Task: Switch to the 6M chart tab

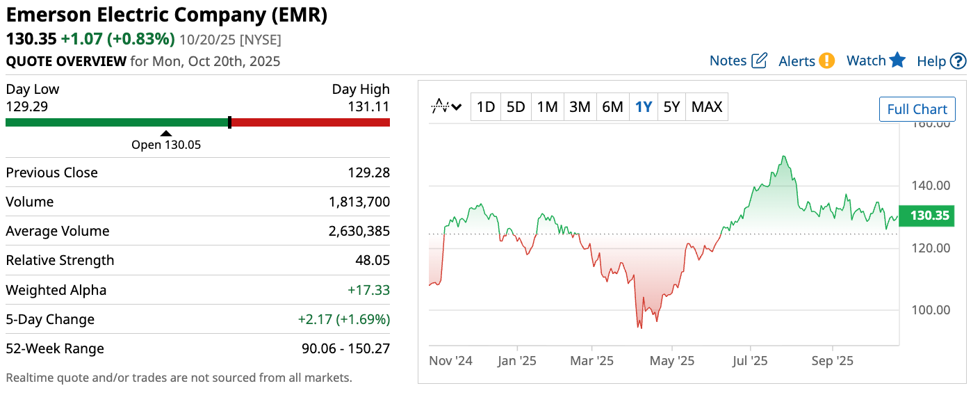Action: [x=612, y=107]
